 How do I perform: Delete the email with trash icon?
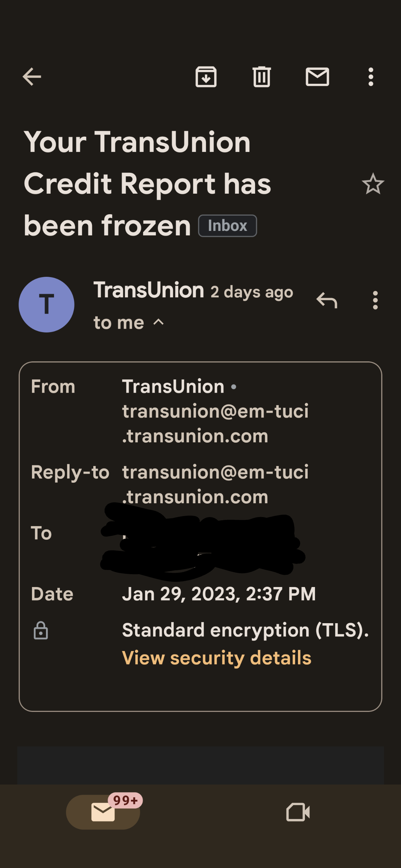click(262, 77)
